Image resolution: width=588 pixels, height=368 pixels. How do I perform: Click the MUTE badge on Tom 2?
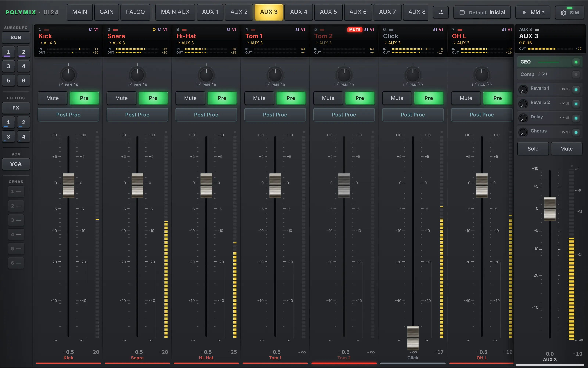click(x=355, y=29)
